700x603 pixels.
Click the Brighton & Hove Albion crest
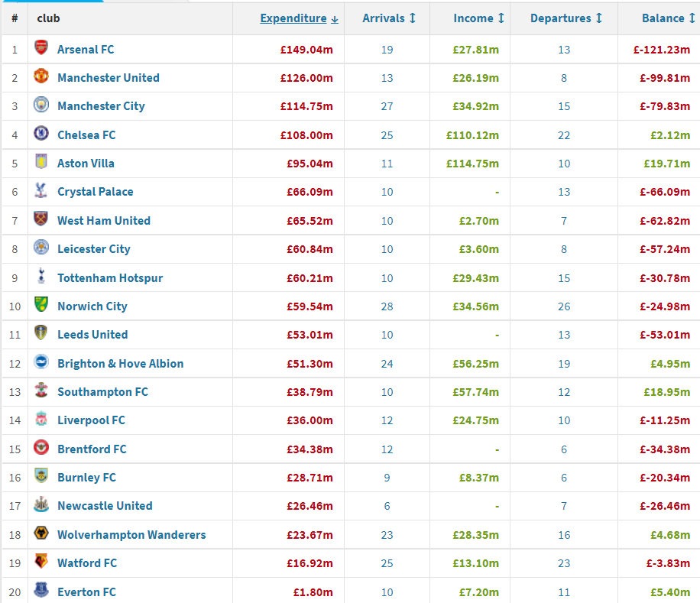pyautogui.click(x=41, y=361)
